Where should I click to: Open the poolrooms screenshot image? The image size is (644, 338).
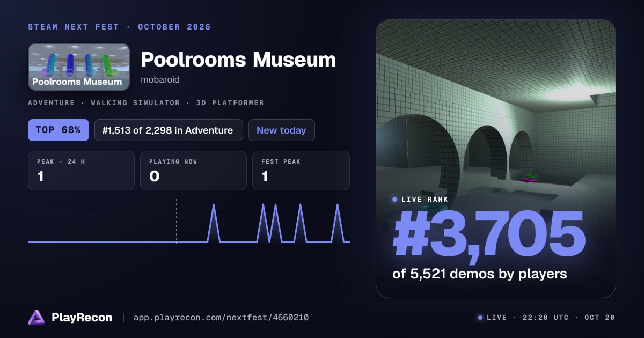[x=496, y=159]
